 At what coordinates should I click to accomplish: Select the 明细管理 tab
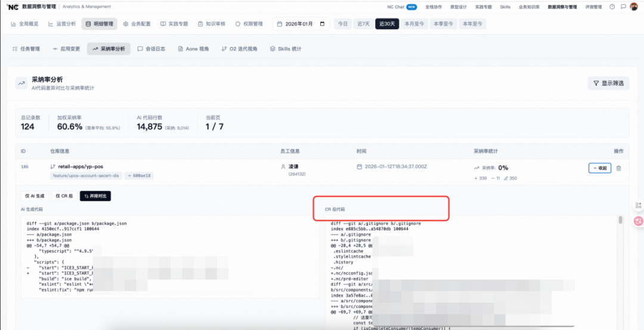coord(100,24)
